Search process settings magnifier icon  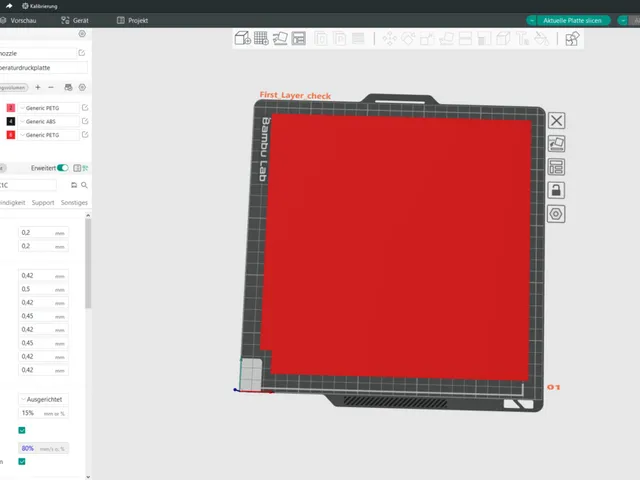84,185
